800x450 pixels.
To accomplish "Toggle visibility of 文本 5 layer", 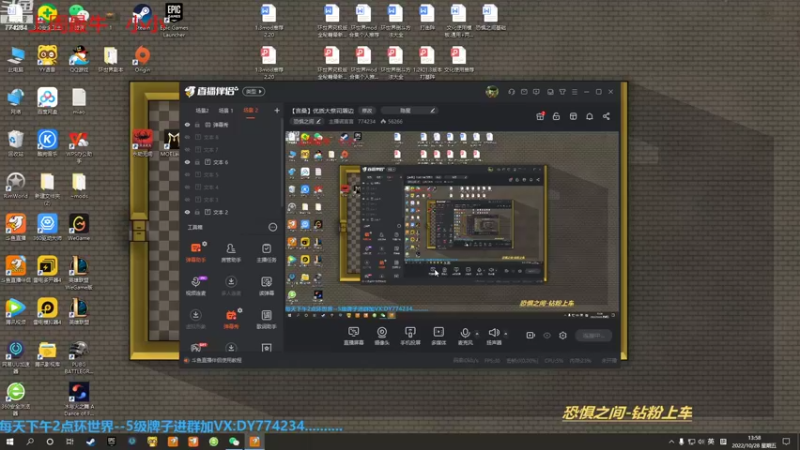I will point(187,174).
